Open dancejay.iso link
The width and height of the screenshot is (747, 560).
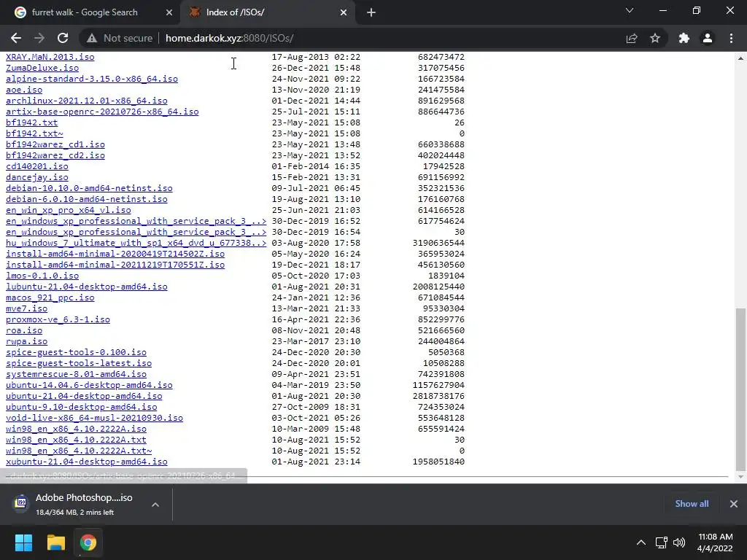point(37,177)
